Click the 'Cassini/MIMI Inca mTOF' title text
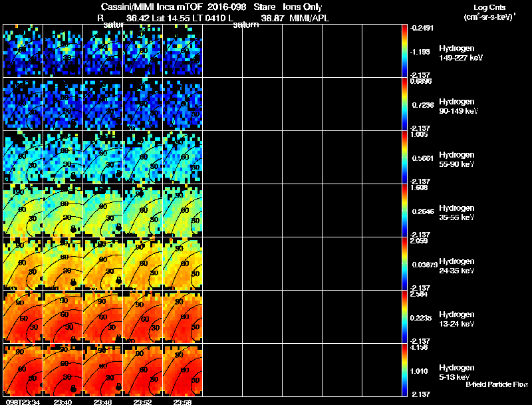This screenshot has width=532, height=405. [x=152, y=7]
